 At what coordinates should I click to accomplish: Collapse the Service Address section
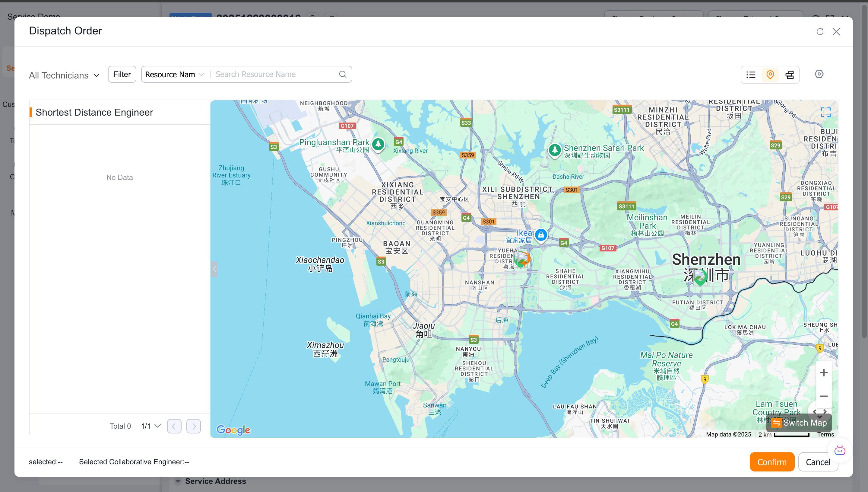click(x=178, y=481)
